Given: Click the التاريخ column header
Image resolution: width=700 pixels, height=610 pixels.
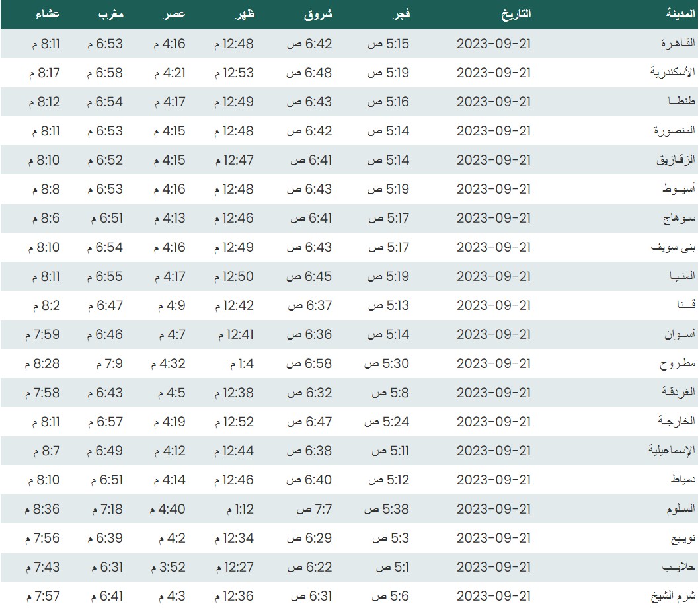Looking at the screenshot, I should [x=513, y=14].
